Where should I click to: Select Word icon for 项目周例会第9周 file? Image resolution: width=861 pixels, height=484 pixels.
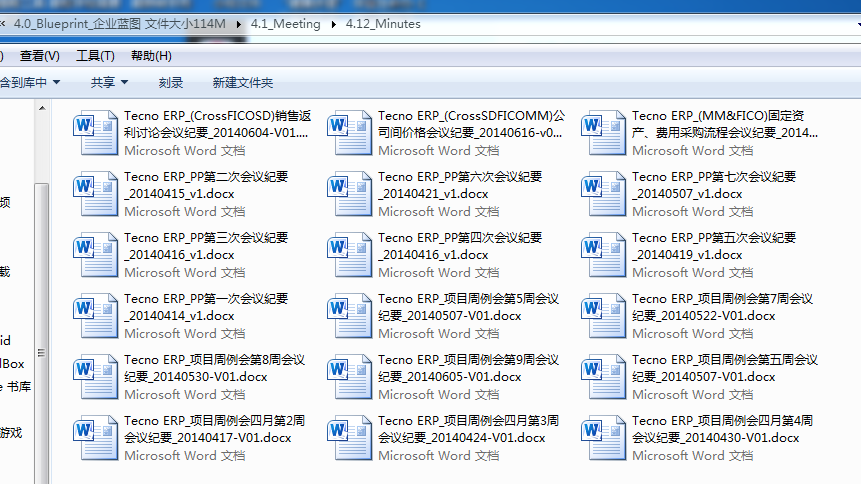click(x=349, y=377)
